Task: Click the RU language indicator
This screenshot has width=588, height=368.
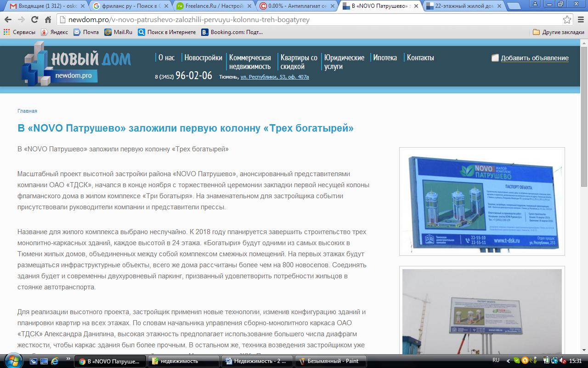Action: [x=496, y=361]
